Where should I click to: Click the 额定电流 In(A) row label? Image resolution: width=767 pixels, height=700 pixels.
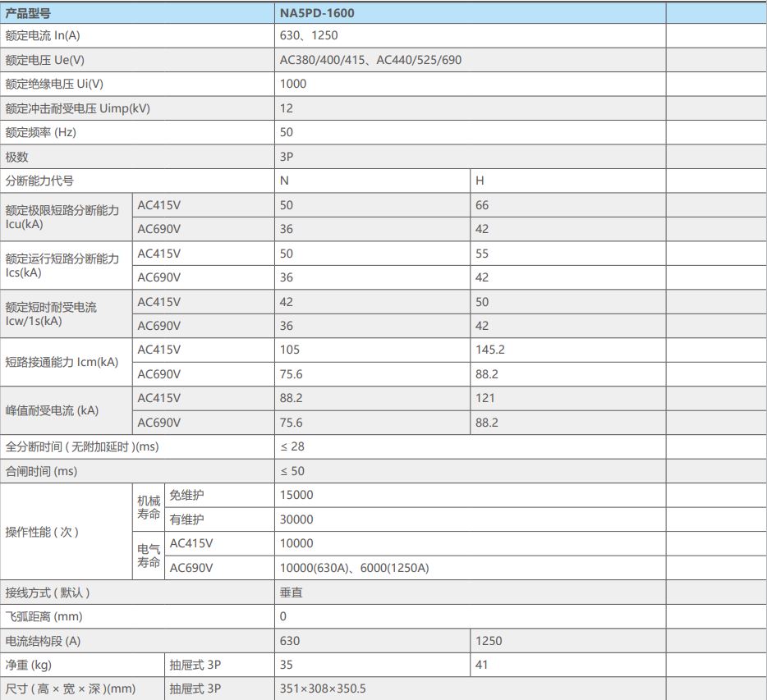(43, 35)
